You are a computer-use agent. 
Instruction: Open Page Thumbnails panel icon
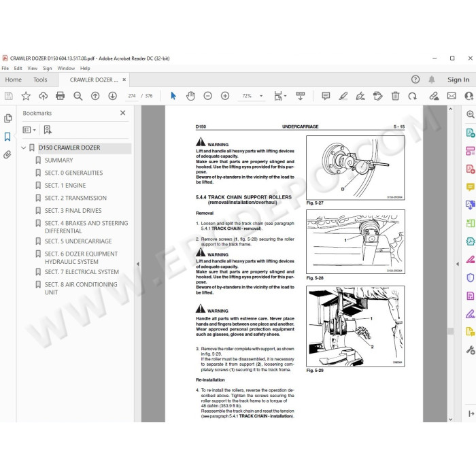[8, 118]
